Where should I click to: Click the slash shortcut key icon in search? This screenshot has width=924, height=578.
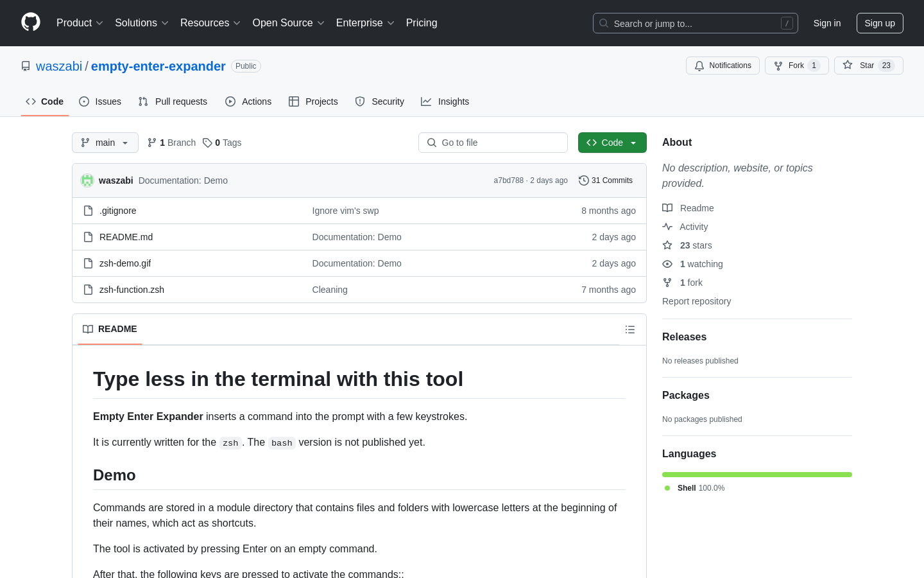click(787, 23)
